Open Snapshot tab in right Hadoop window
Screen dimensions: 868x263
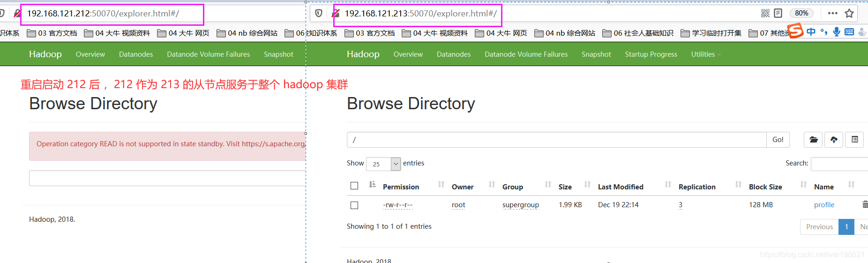(x=596, y=54)
